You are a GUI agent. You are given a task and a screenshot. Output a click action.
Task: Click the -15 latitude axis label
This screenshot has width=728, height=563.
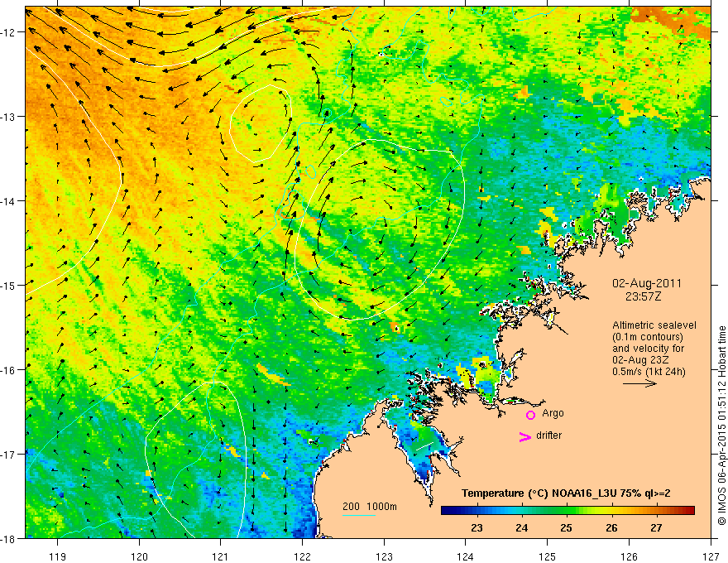click(8, 285)
